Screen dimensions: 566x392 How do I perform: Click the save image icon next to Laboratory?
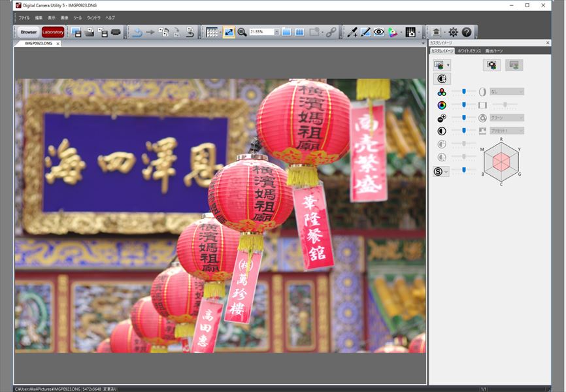(x=76, y=32)
